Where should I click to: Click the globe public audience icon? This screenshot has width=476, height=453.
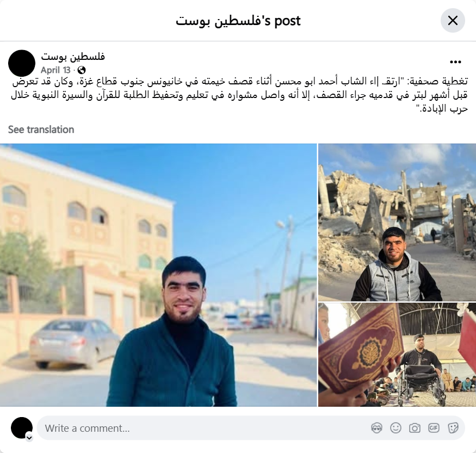click(82, 70)
